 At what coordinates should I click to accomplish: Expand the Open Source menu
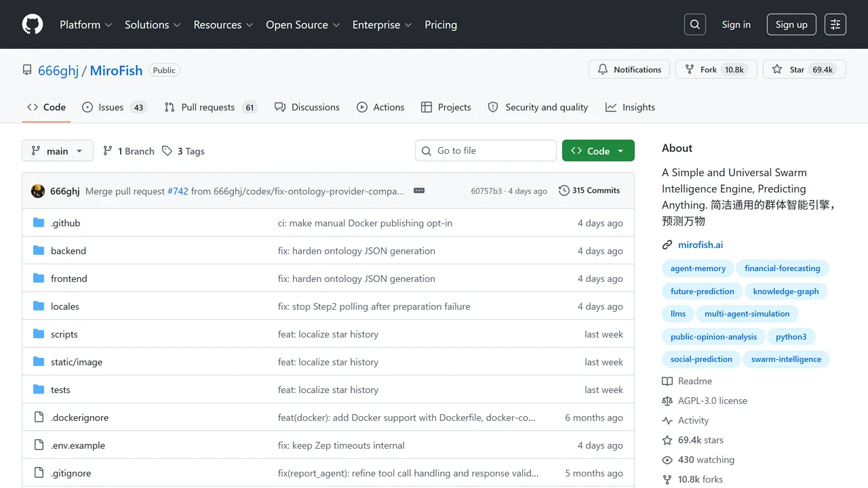tap(302, 24)
